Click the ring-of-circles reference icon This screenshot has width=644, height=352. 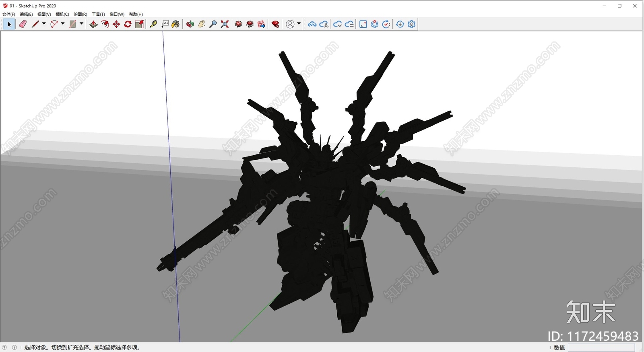375,24
